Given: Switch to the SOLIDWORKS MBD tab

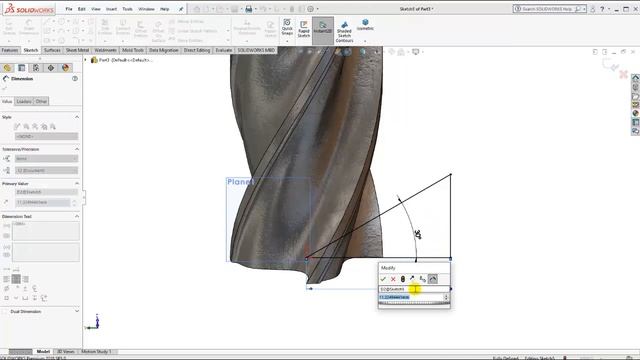Looking at the screenshot, I should click(256, 50).
